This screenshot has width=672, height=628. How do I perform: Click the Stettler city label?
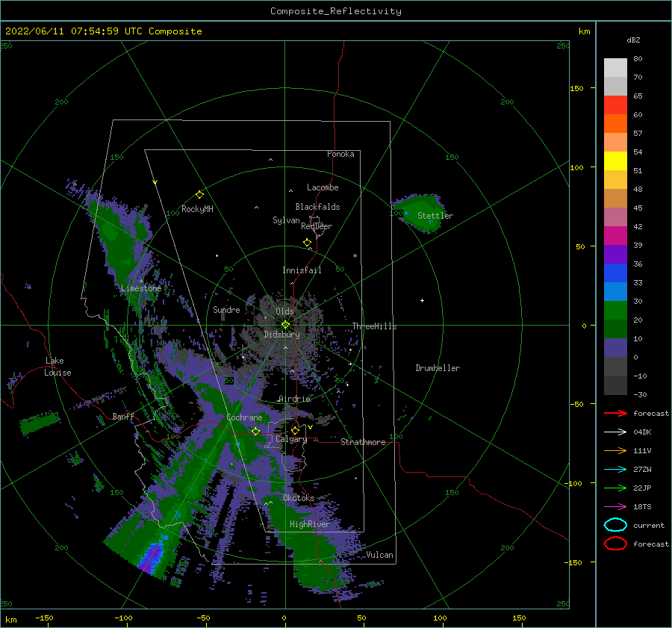coord(435,216)
